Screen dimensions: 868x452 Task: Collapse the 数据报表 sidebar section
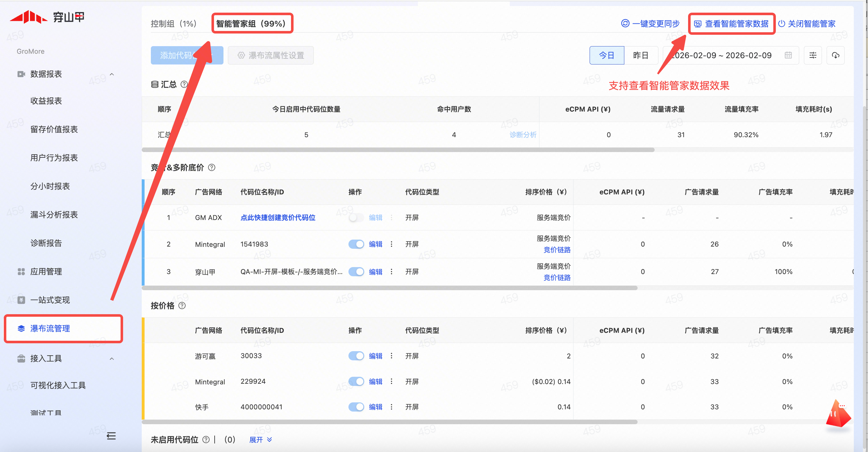(112, 74)
